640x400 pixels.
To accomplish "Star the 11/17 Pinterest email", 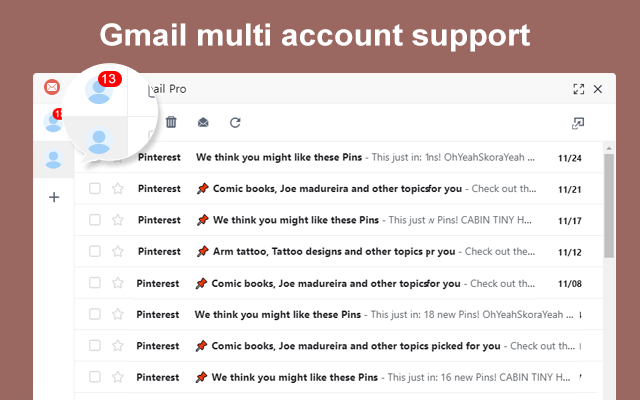I will click(118, 220).
